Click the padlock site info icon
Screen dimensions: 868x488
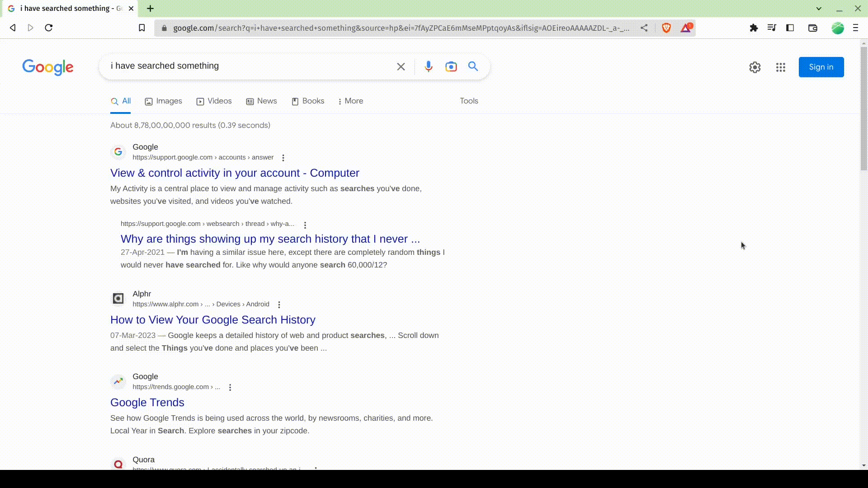pos(164,28)
